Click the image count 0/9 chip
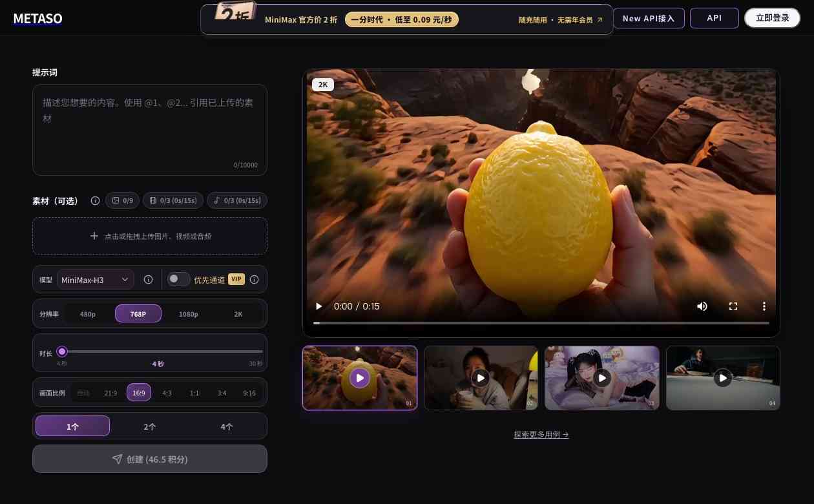This screenshot has width=814, height=504. click(x=122, y=201)
